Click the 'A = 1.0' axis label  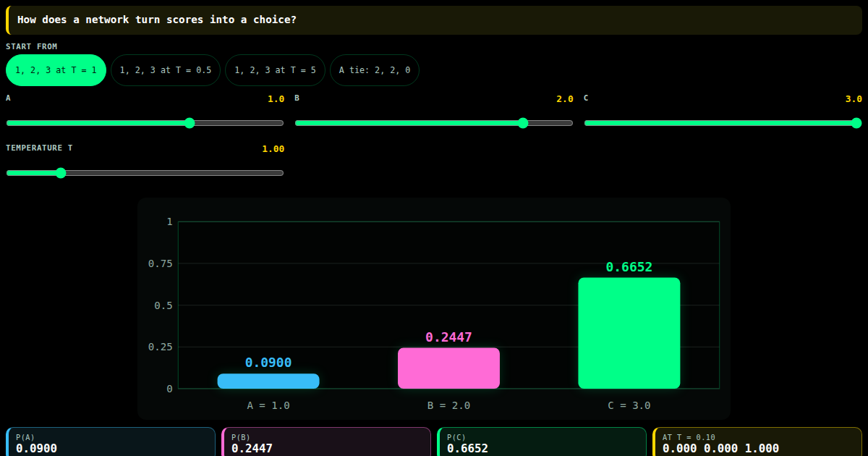pyautogui.click(x=268, y=405)
